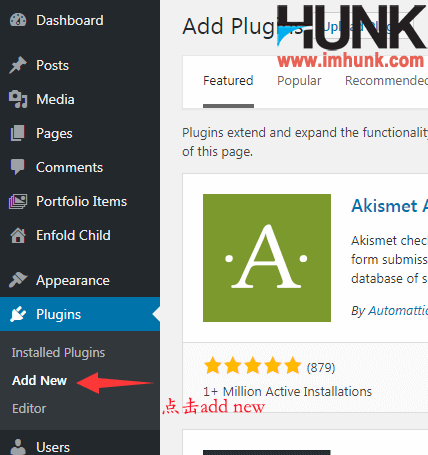Click the Users person icon
The height and width of the screenshot is (455, 428).
(18, 447)
